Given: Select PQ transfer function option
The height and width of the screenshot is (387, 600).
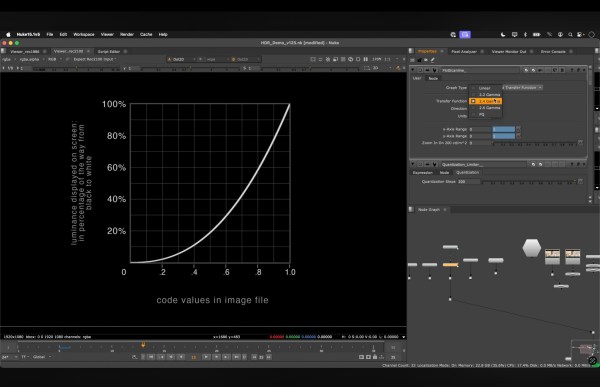Looking at the screenshot, I should tap(486, 114).
